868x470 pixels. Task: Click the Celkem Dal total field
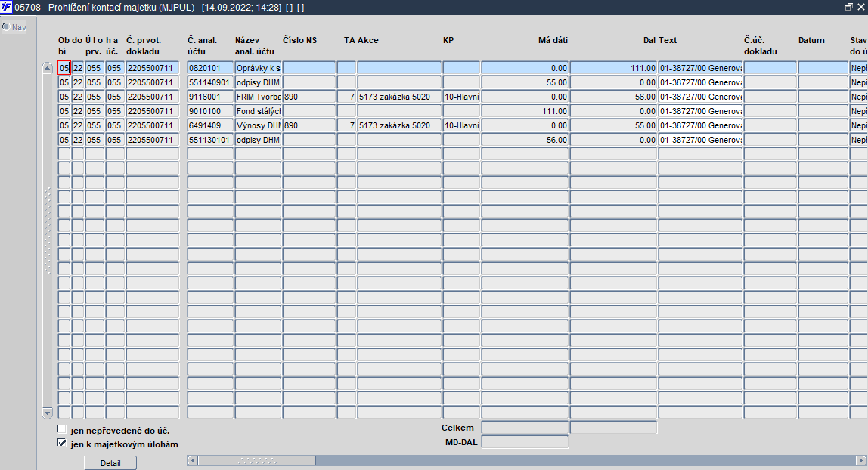tap(613, 428)
